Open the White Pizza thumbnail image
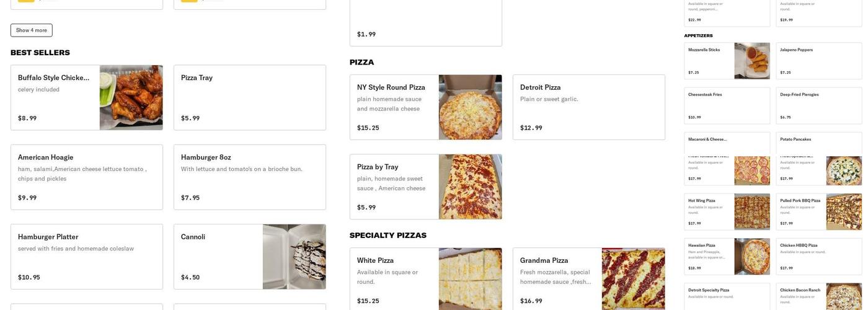868x310 pixels. pos(470,279)
